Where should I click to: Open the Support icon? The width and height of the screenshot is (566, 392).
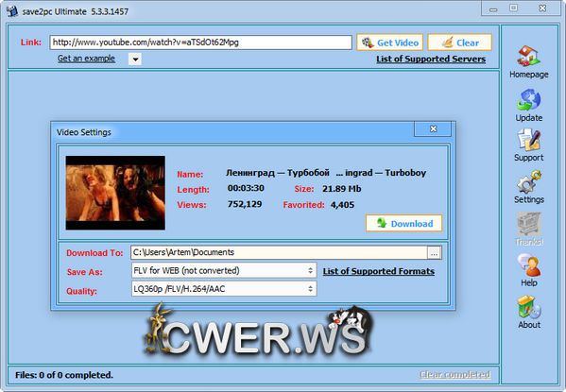pos(528,140)
